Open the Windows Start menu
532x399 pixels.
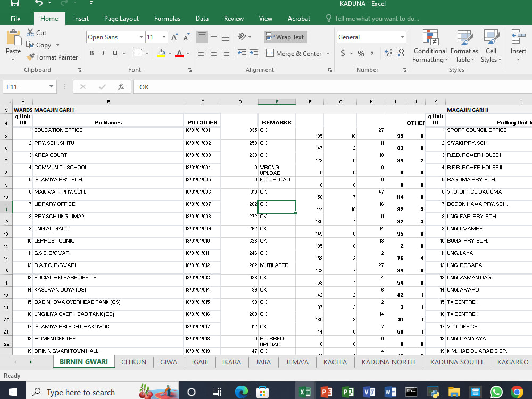click(13, 392)
